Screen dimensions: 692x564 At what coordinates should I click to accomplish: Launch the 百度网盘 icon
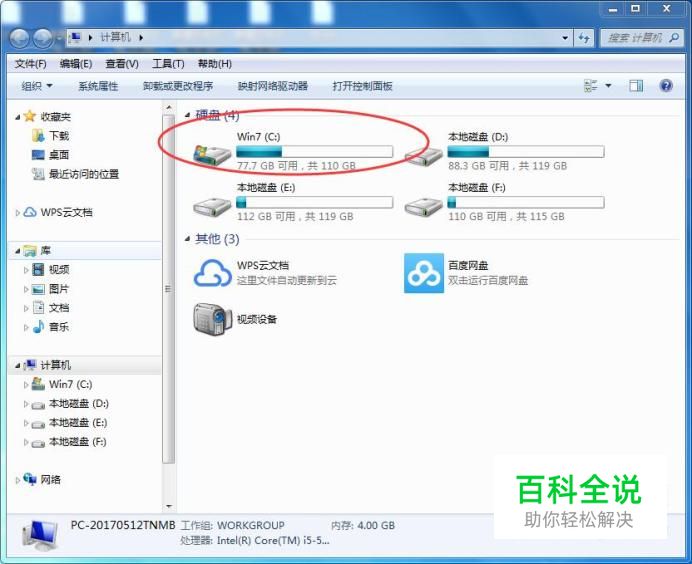(424, 273)
